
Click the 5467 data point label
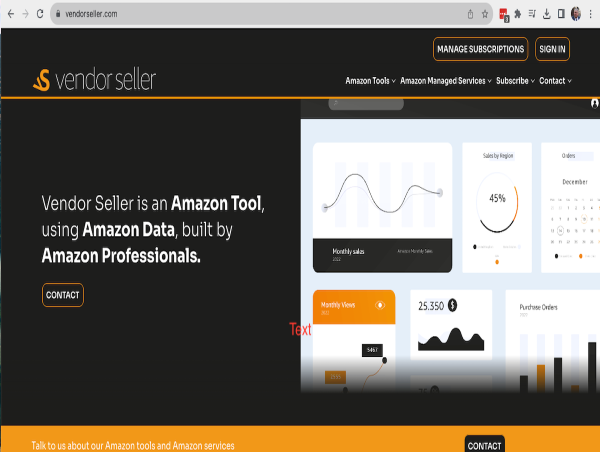click(372, 350)
